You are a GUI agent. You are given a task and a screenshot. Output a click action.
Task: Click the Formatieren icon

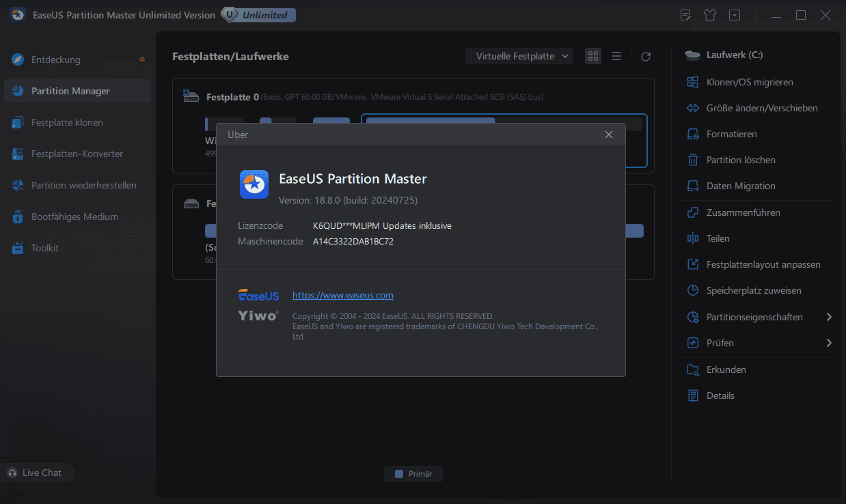(x=693, y=134)
